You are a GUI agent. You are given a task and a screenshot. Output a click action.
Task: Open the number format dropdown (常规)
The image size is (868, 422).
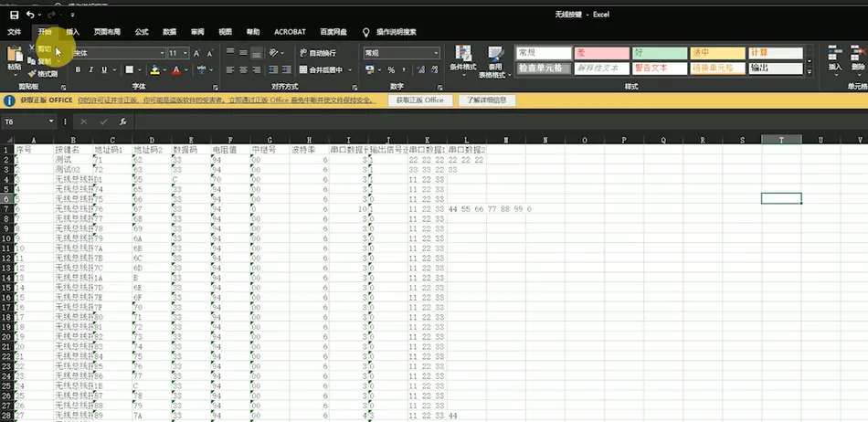[436, 53]
